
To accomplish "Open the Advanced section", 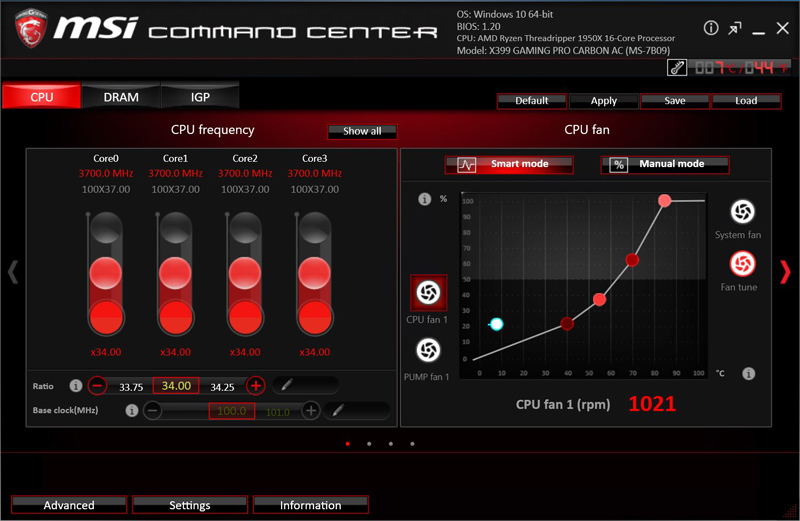I will (x=69, y=505).
